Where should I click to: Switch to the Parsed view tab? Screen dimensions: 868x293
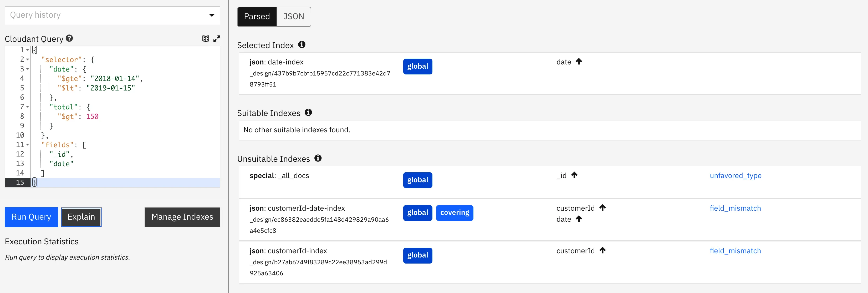click(257, 17)
